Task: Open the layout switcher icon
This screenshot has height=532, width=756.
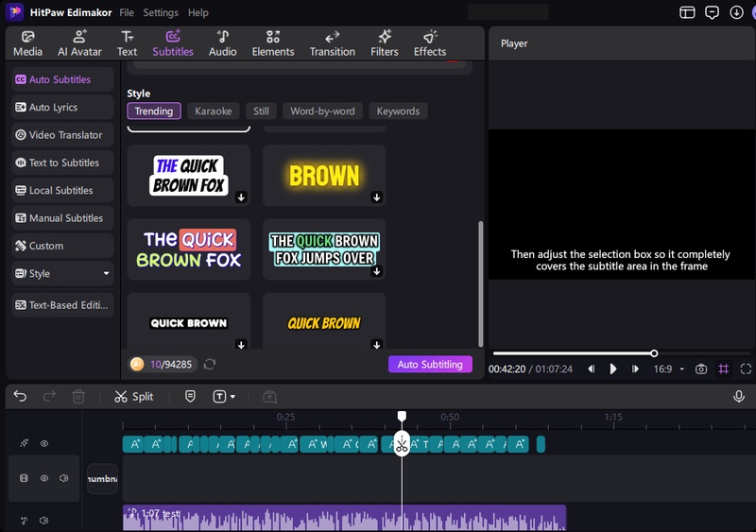Action: pos(687,12)
